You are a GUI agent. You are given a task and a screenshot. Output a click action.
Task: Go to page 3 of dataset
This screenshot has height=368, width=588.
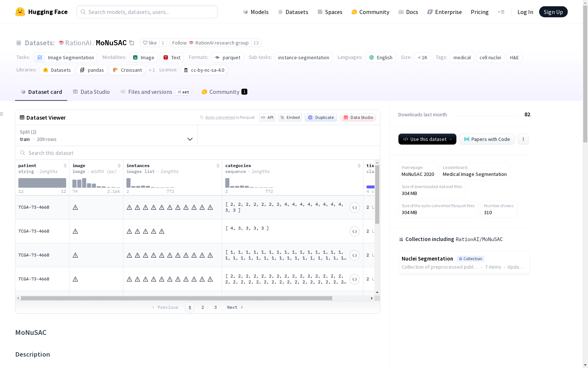(215, 307)
